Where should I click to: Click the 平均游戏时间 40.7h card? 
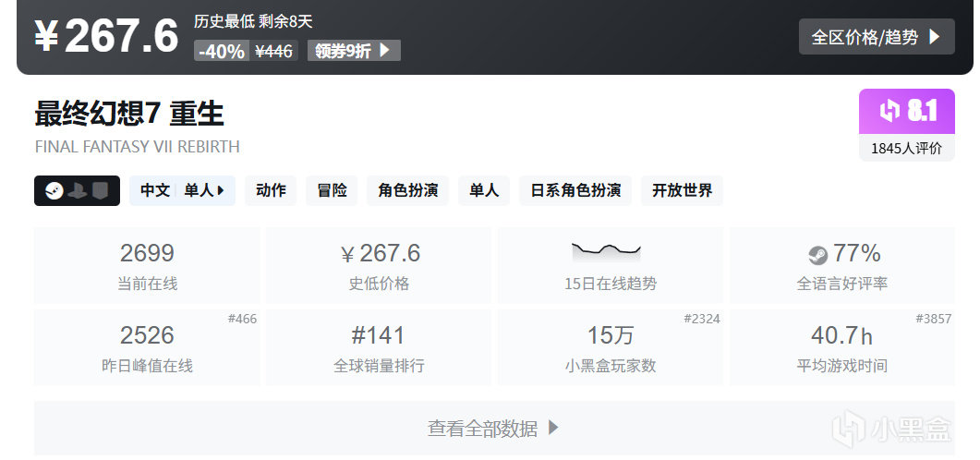pyautogui.click(x=841, y=347)
